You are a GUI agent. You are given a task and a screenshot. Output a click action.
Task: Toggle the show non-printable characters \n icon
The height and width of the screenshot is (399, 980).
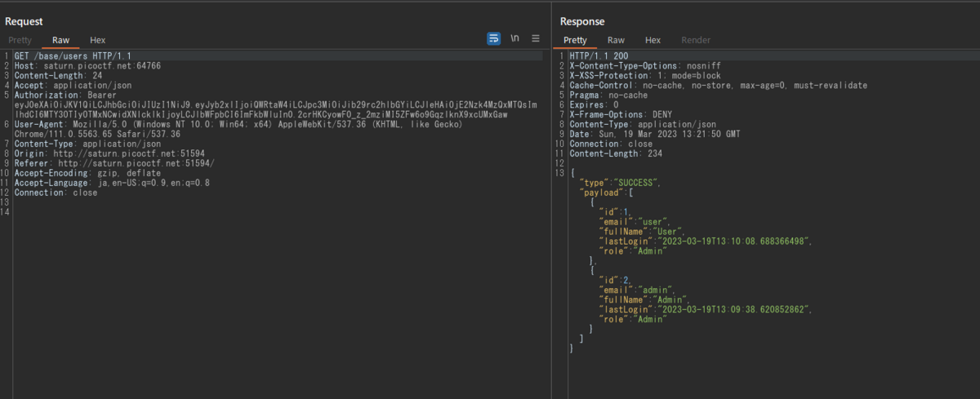(x=515, y=38)
